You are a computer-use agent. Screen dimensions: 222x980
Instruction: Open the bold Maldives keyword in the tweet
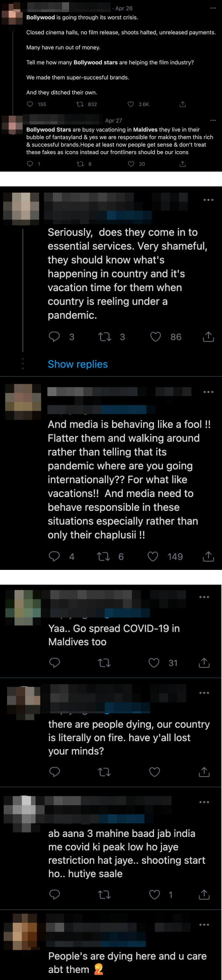click(145, 130)
